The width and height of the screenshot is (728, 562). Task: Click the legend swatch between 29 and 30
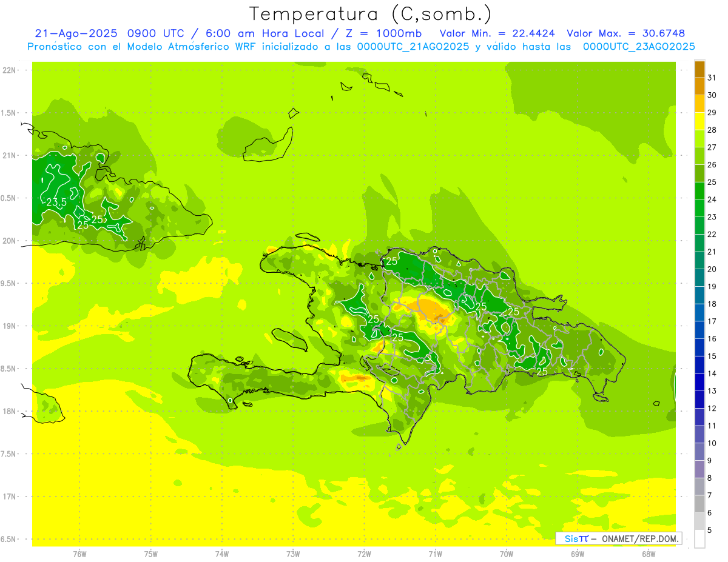click(x=699, y=104)
